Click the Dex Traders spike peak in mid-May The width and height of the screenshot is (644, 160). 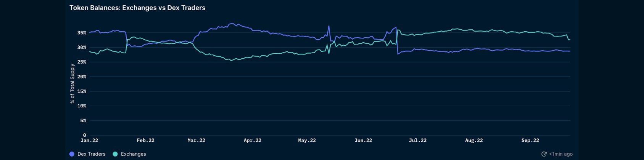[x=329, y=26]
